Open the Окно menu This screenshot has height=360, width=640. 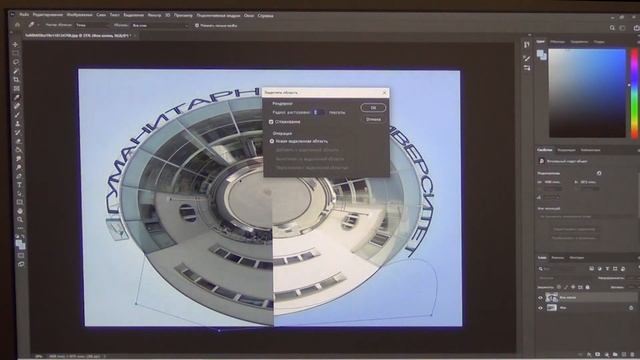(x=249, y=16)
